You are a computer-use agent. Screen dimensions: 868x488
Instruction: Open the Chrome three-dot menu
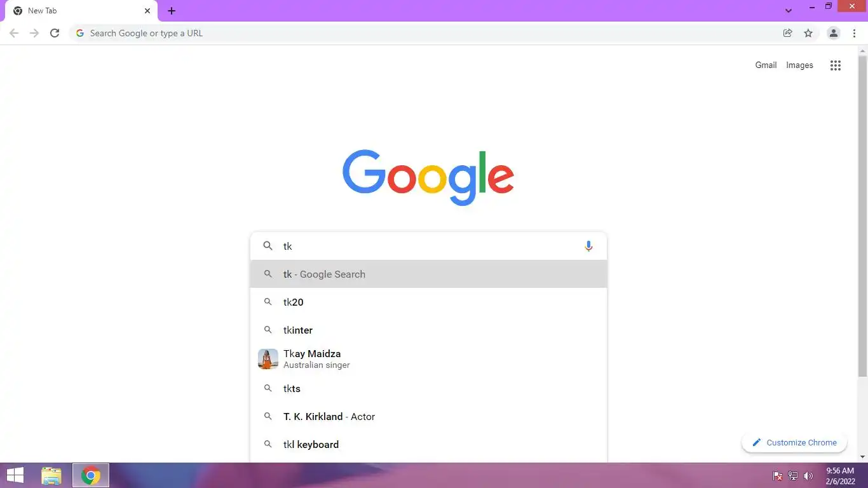pos(854,33)
